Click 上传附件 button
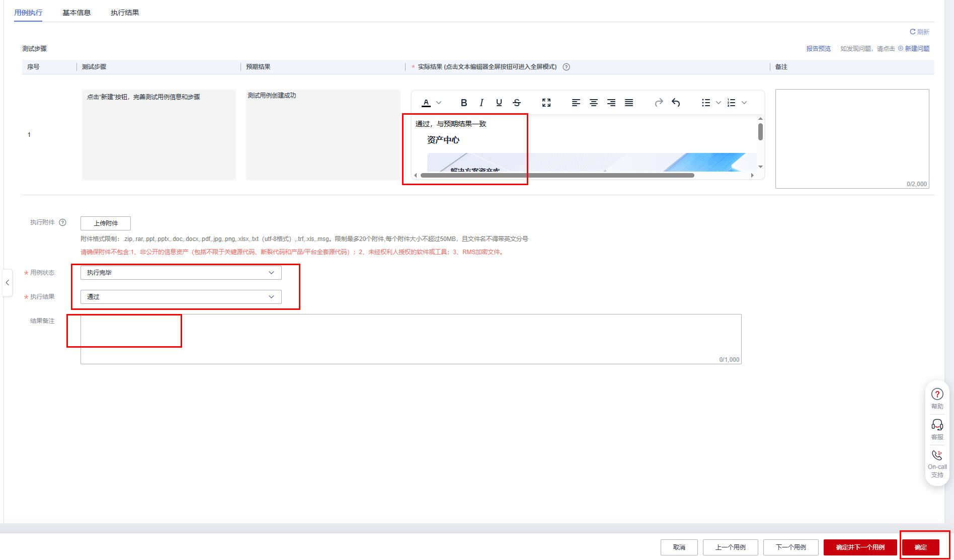The image size is (954, 560). (106, 223)
